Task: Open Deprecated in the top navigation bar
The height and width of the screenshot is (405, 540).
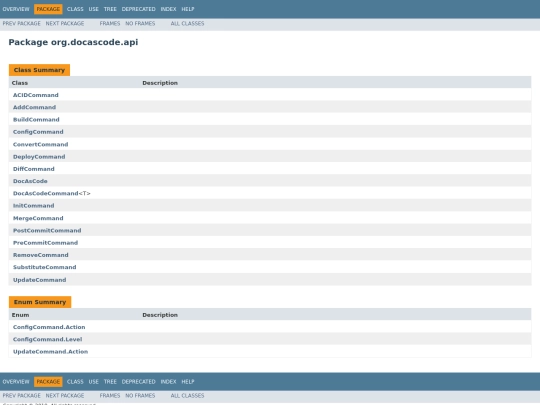Action: (138, 9)
